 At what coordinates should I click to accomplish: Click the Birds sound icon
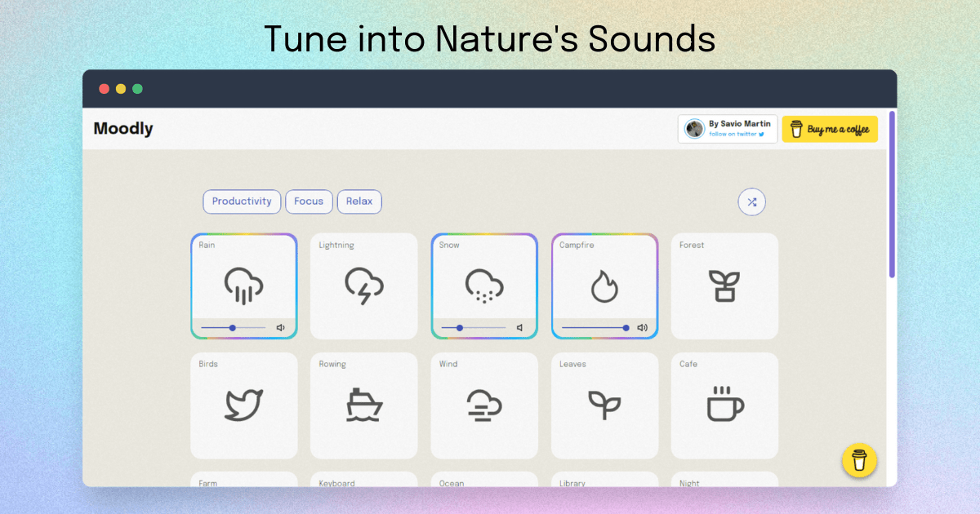[243, 405]
